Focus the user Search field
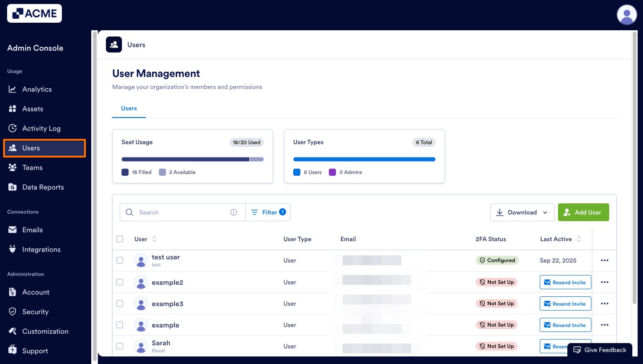The height and width of the screenshot is (364, 643). coord(182,212)
